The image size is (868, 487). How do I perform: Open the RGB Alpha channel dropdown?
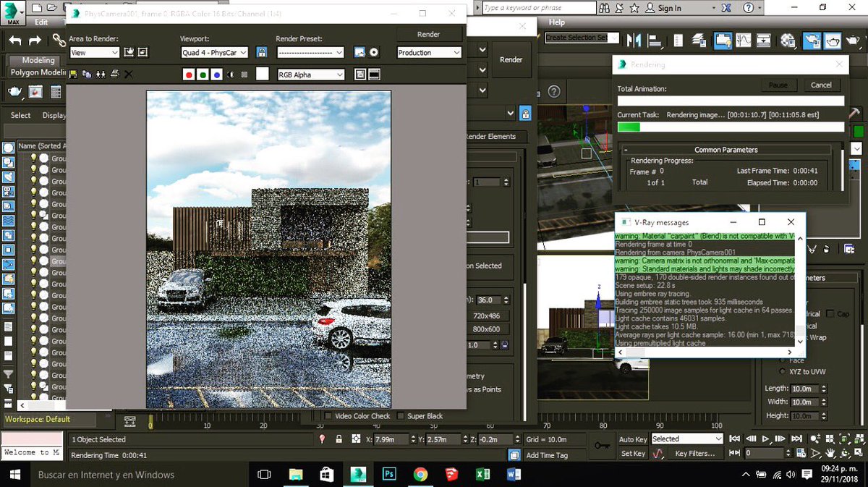(x=310, y=75)
